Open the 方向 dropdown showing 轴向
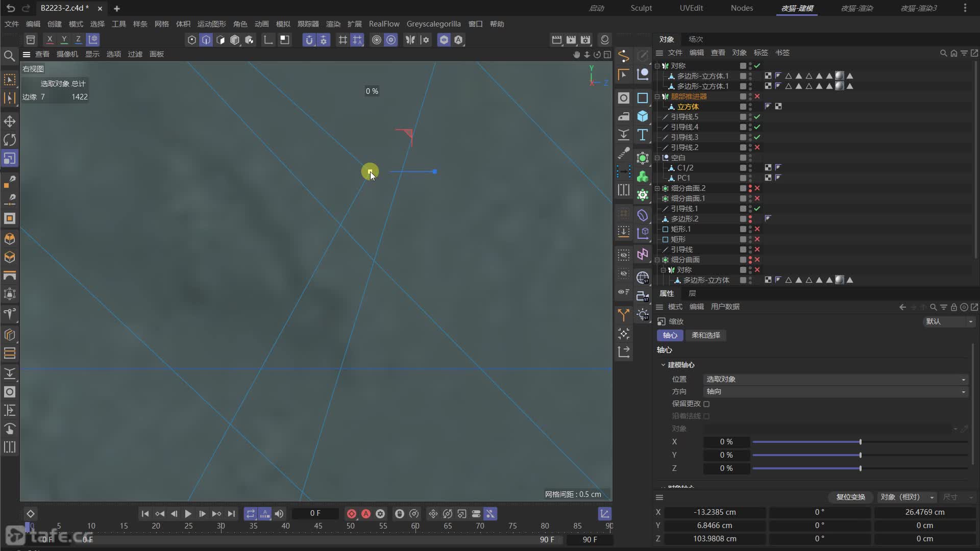The image size is (980, 551). pyautogui.click(x=835, y=392)
